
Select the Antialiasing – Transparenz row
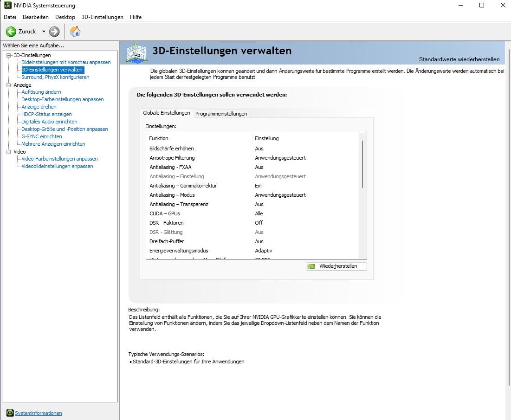pos(252,204)
